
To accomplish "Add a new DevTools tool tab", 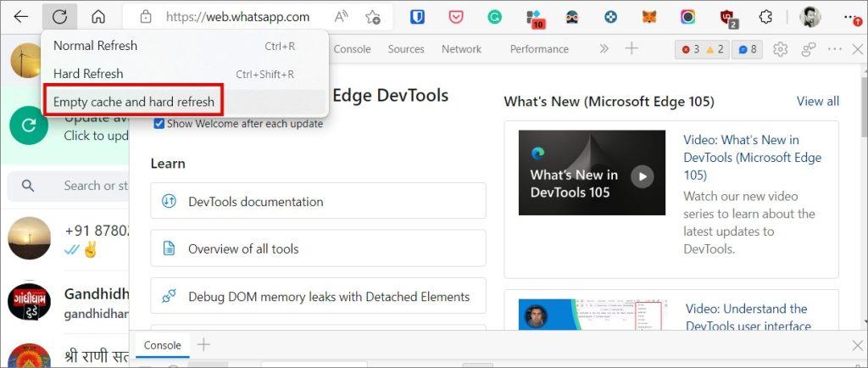I will tap(632, 48).
